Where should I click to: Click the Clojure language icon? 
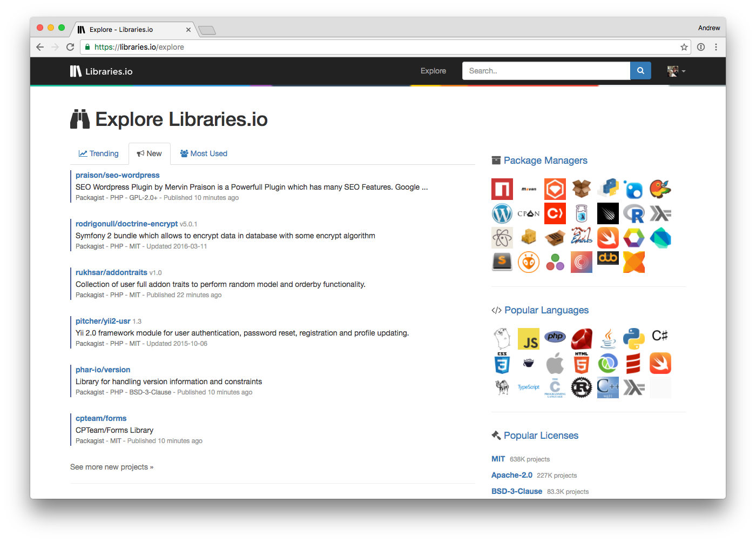click(608, 363)
